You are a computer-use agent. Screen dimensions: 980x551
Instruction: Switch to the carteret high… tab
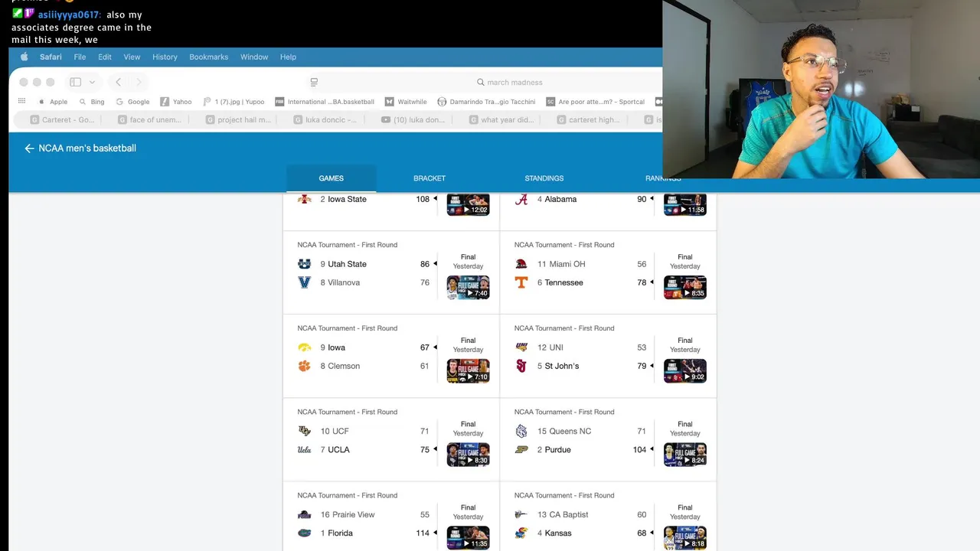(586, 119)
